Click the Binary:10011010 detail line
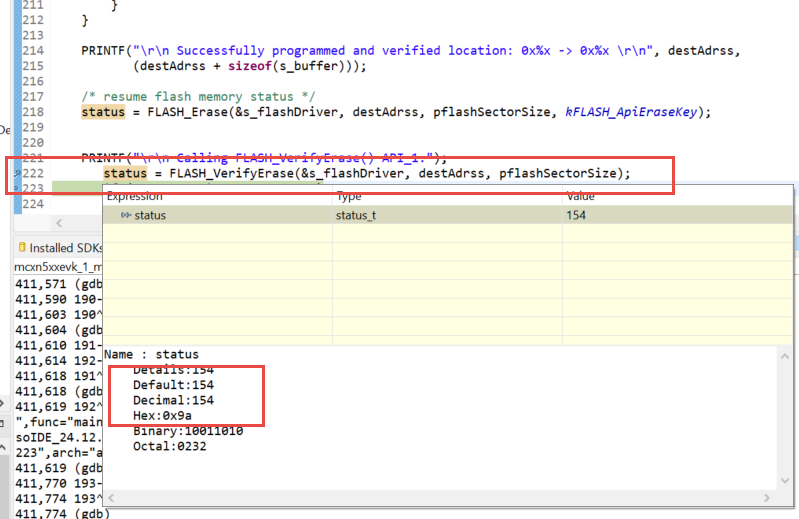The width and height of the screenshot is (799, 519). pos(188,431)
